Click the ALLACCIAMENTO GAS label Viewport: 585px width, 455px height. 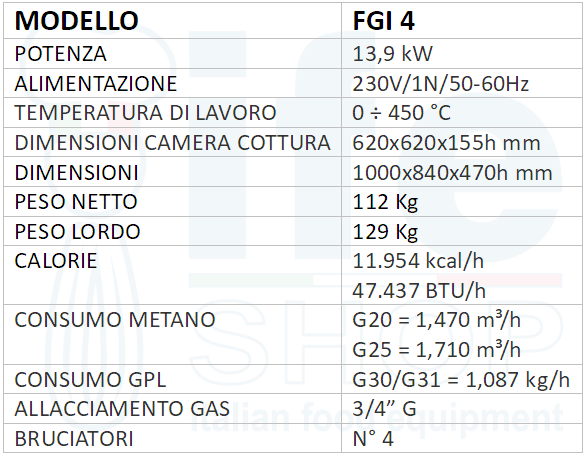[x=122, y=409]
